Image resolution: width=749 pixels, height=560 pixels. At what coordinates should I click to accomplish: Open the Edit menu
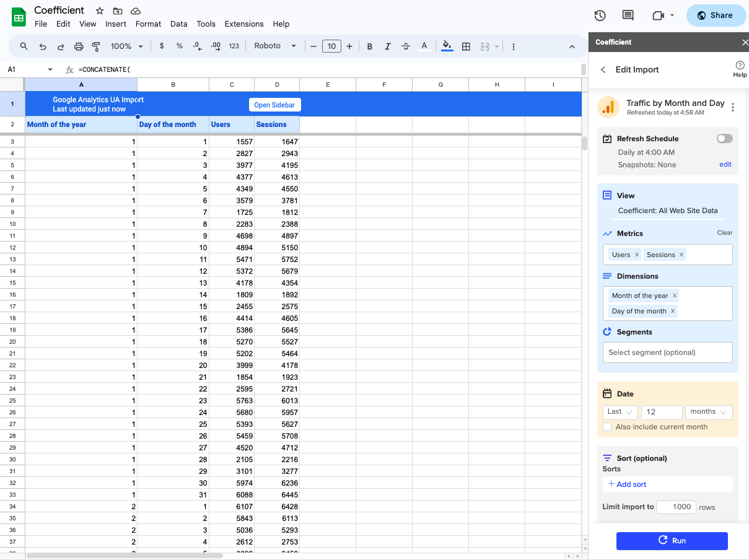(63, 24)
